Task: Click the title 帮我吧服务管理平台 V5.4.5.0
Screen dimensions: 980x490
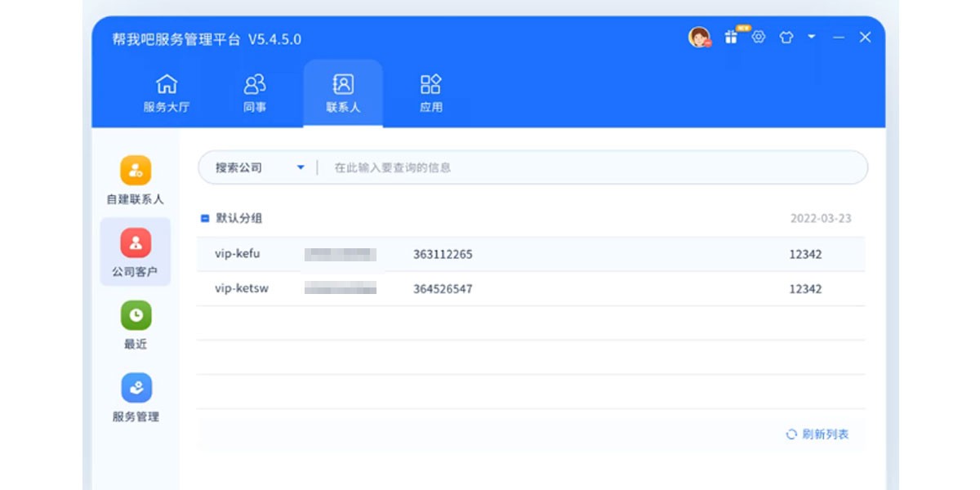Action: 207,38
